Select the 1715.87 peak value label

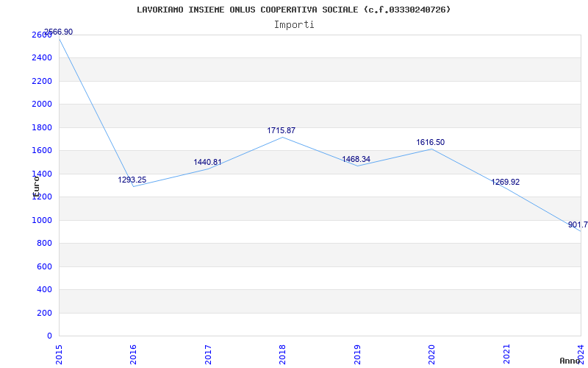click(281, 131)
